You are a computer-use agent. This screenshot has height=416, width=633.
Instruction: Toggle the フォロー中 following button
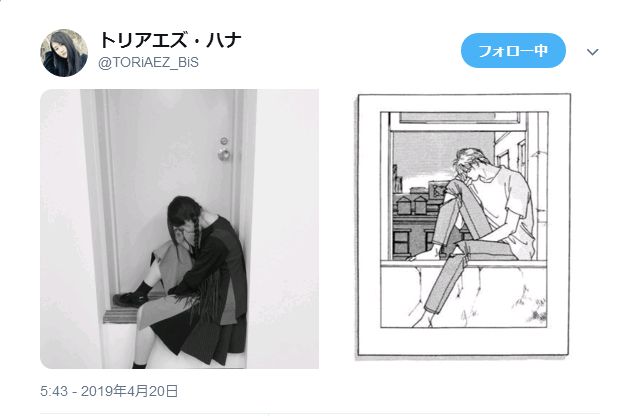pos(513,50)
